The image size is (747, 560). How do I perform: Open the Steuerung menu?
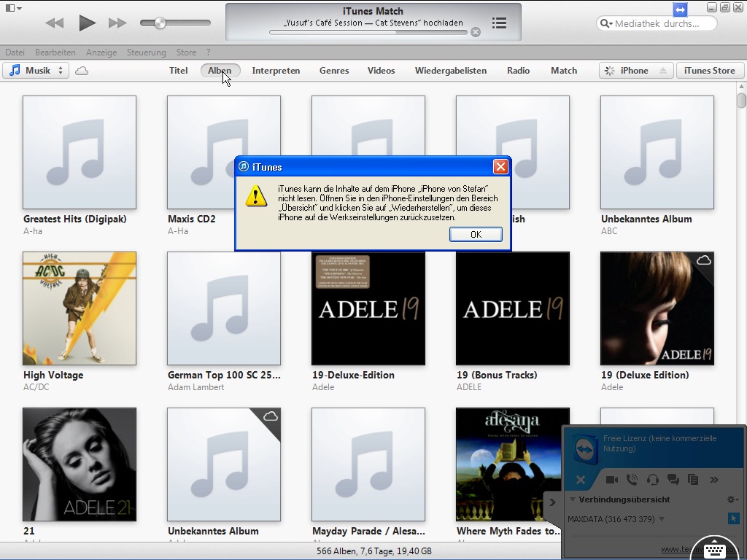(x=146, y=52)
